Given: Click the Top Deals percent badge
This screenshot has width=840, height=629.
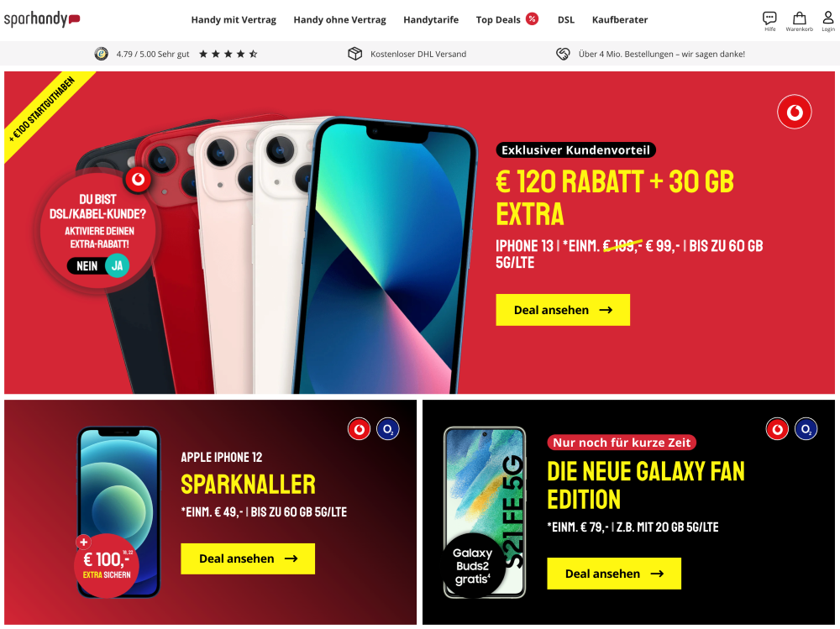Looking at the screenshot, I should 532,19.
